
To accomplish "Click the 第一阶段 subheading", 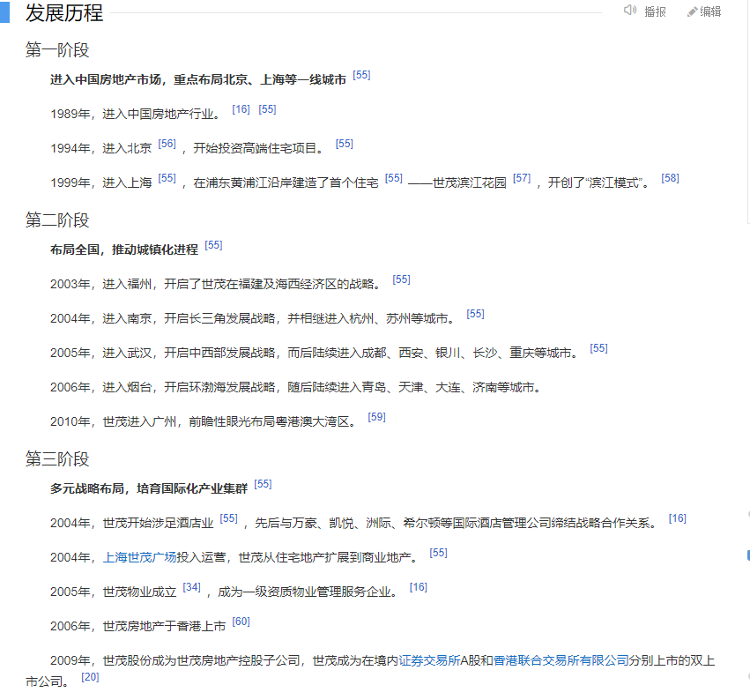I will [57, 49].
